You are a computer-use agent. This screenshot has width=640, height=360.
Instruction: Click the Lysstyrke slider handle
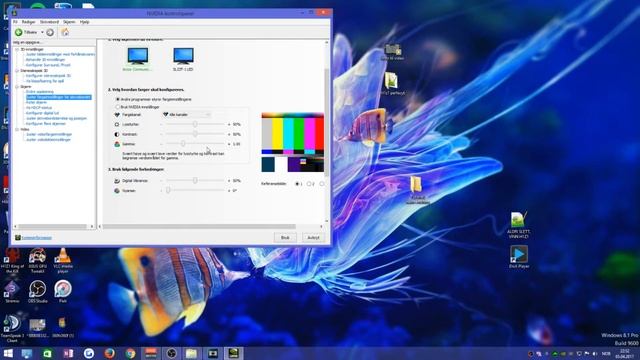[x=195, y=124]
